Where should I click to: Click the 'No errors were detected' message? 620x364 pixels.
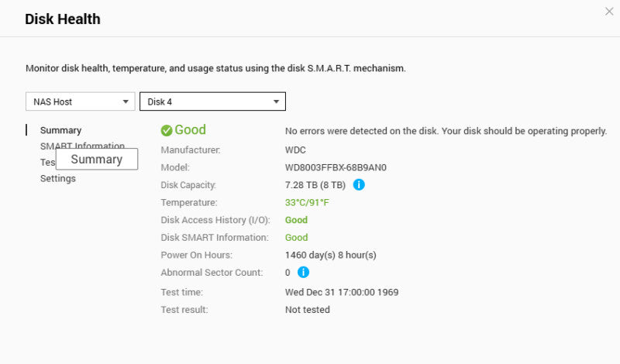446,131
